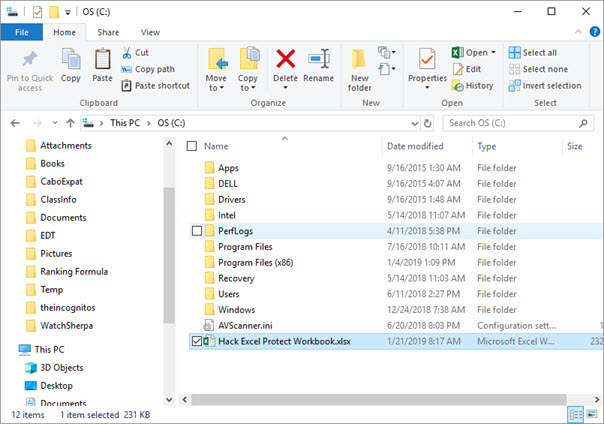Click the Properties checkmark icon

427,59
